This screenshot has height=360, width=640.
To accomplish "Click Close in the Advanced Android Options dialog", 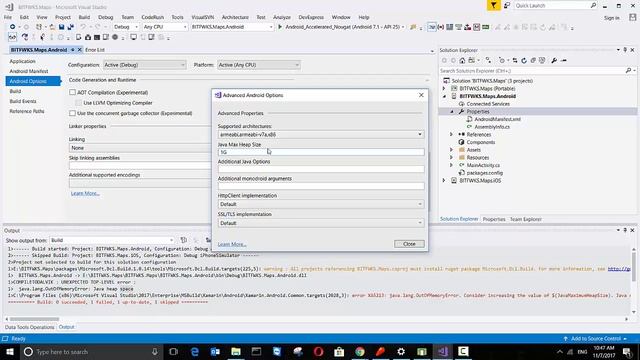I will (x=409, y=244).
